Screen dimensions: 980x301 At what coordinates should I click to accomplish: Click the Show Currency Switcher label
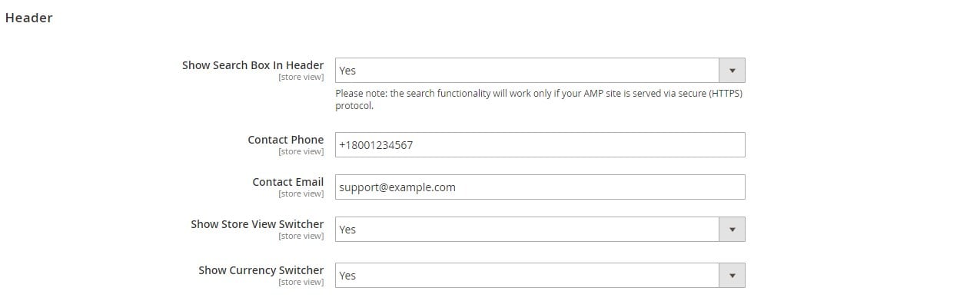(261, 270)
